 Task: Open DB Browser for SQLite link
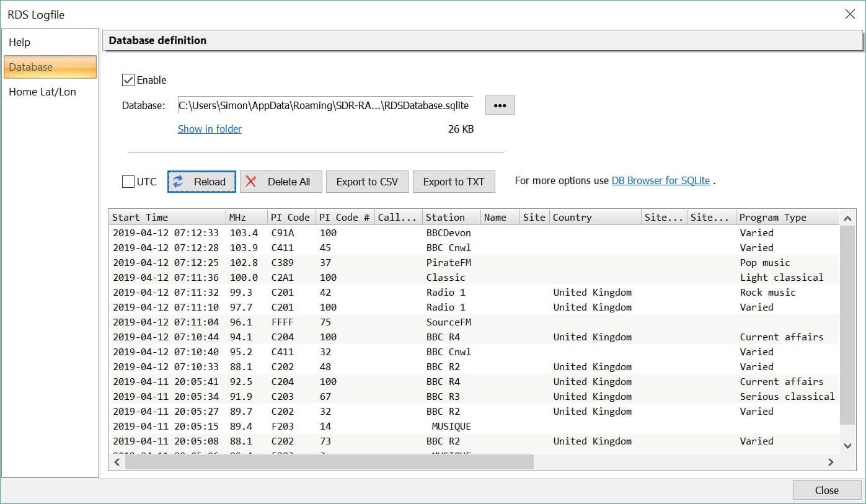click(x=660, y=181)
